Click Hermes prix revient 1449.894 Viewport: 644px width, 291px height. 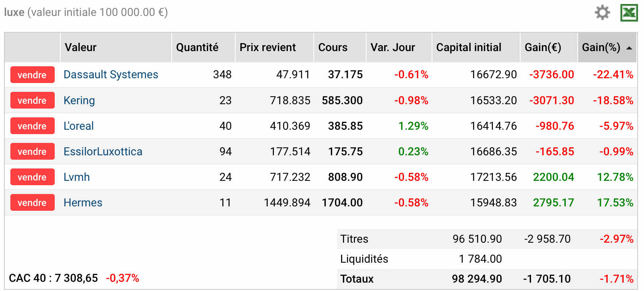(287, 202)
